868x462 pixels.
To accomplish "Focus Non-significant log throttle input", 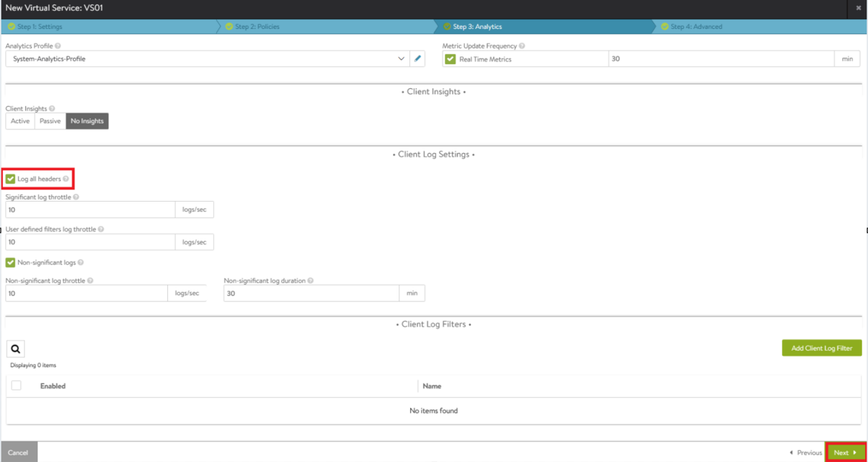I will [87, 294].
